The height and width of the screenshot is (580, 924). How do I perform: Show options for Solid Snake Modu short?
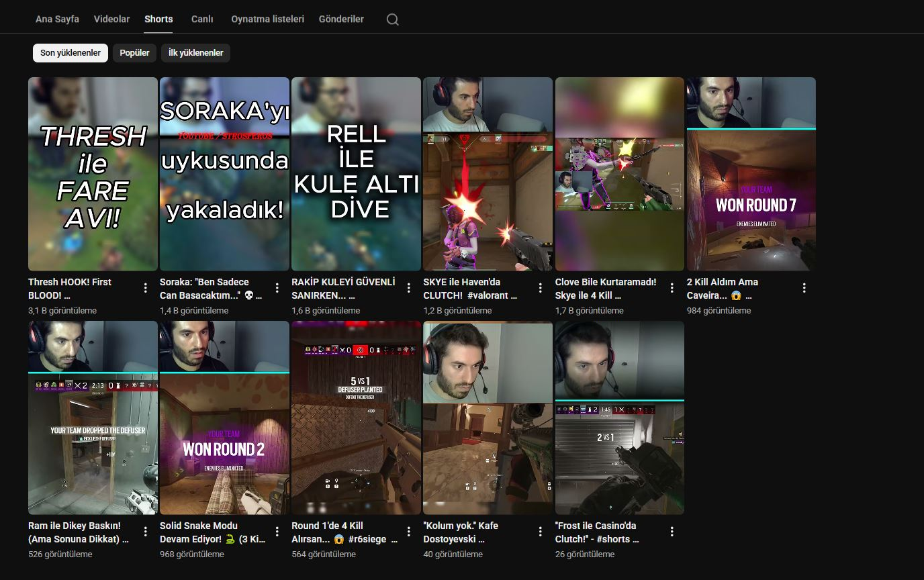pyautogui.click(x=277, y=532)
